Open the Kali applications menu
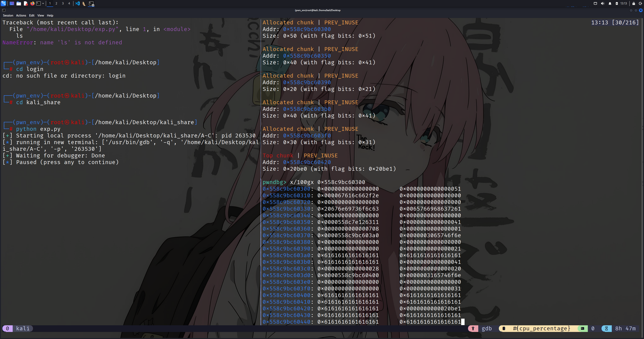The width and height of the screenshot is (644, 339). click(x=3, y=3)
